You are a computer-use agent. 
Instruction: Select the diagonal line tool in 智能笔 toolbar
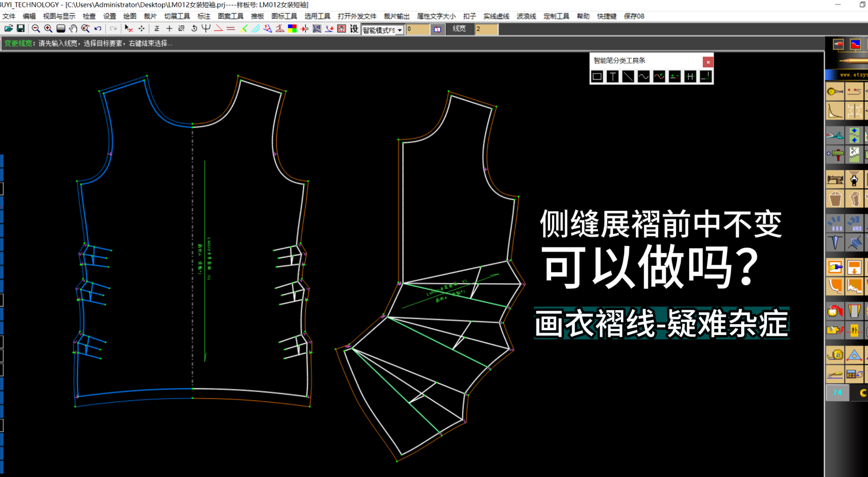[628, 77]
